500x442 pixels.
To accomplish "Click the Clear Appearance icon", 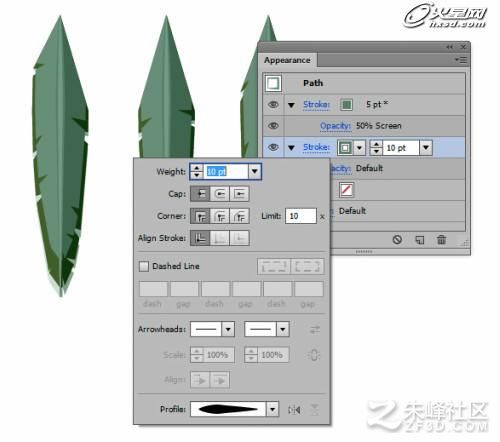I will pyautogui.click(x=397, y=240).
